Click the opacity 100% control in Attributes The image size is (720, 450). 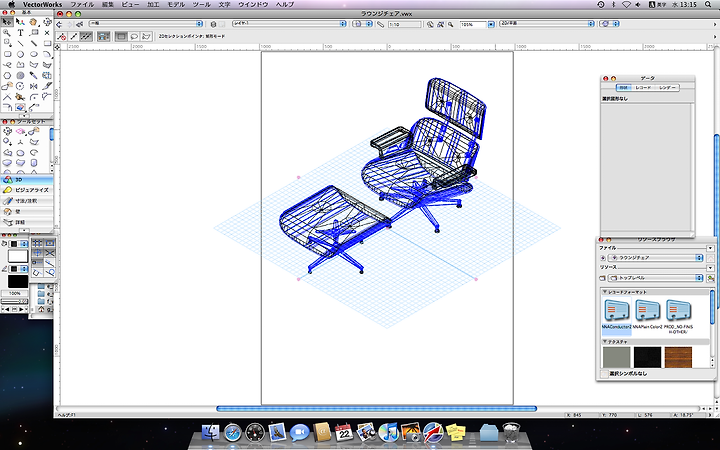tap(15, 293)
